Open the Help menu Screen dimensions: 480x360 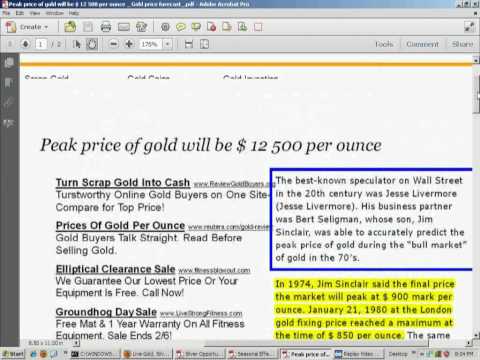[74, 13]
